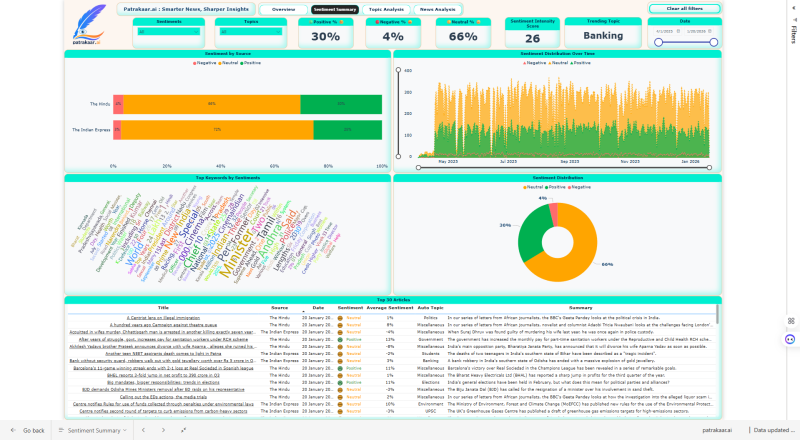Switch to the Topic Analysis tab
The width and height of the screenshot is (800, 440).
pos(385,9)
